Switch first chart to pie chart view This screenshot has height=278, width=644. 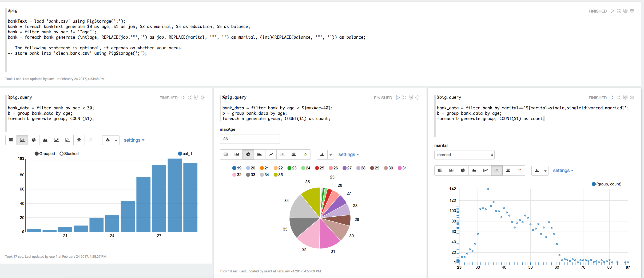click(x=34, y=140)
